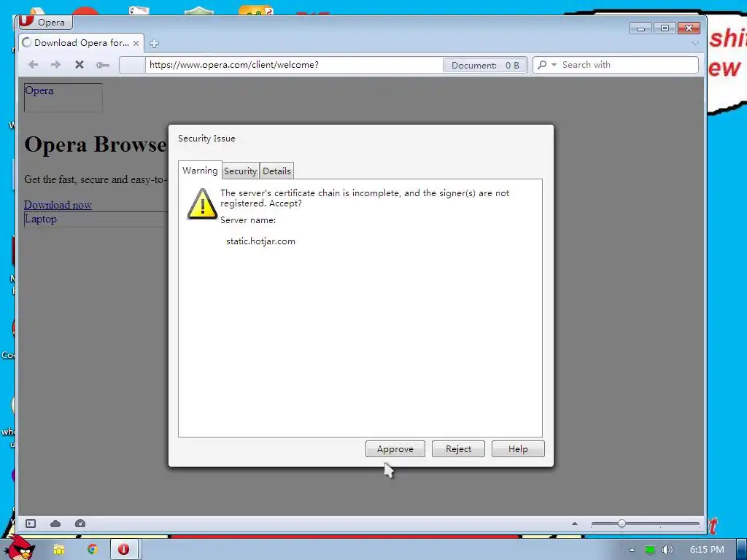
Task: Go back with the back arrow
Action: pos(33,65)
